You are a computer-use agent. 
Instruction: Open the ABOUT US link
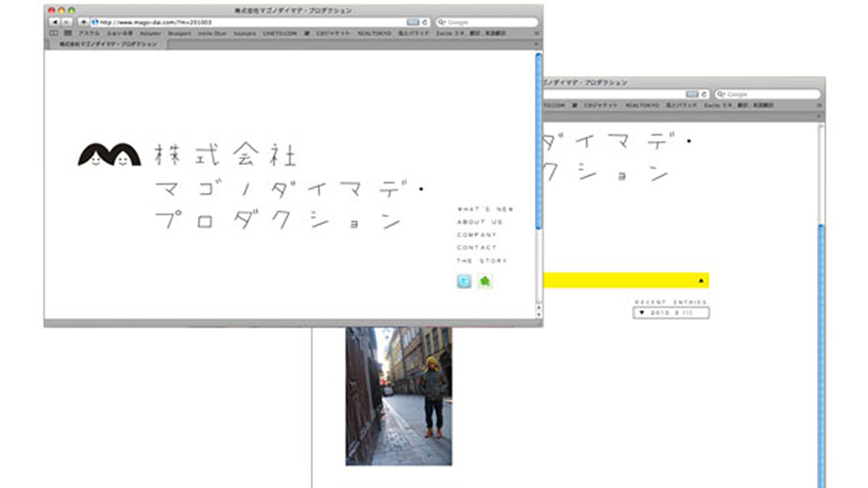(479, 222)
